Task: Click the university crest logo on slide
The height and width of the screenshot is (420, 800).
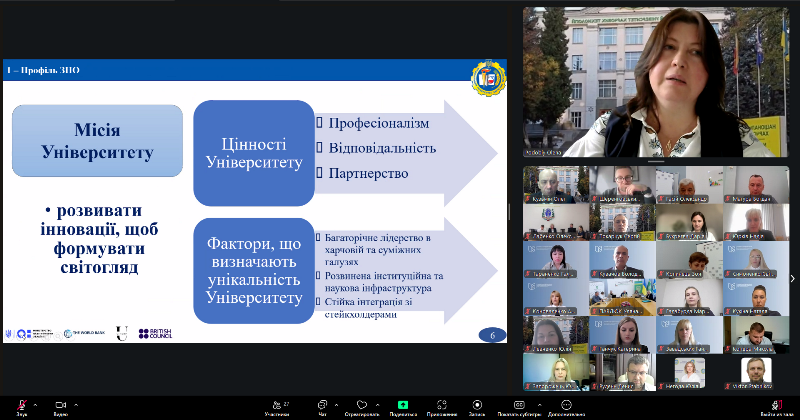Action: 488,78
